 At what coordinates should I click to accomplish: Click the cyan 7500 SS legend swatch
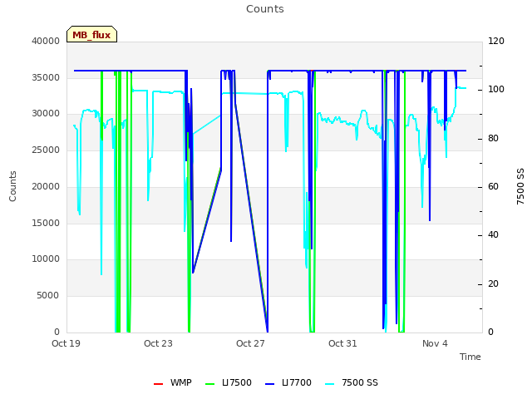point(329,384)
